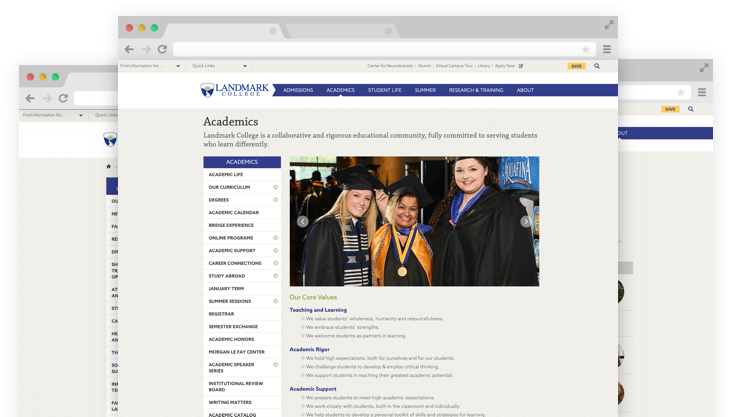Expand the Online Programs submenu circle

click(x=275, y=238)
